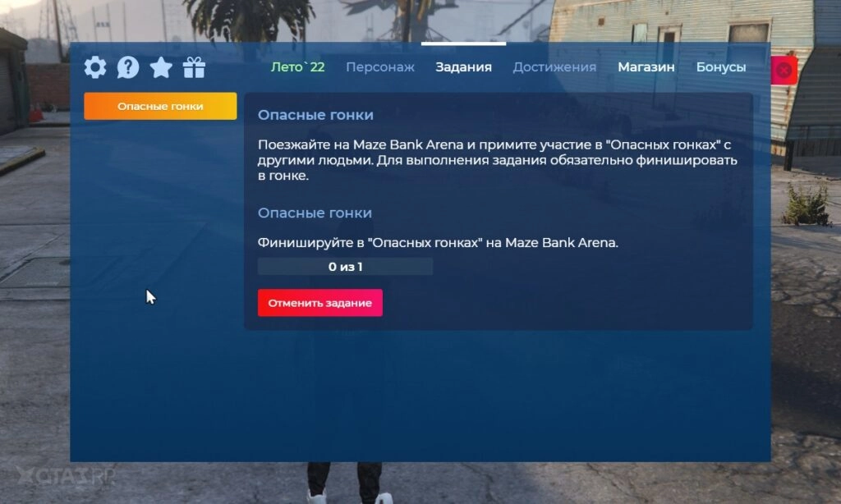841x504 pixels.
Task: Click the lower Опасные гонки section title
Action: [x=314, y=212]
